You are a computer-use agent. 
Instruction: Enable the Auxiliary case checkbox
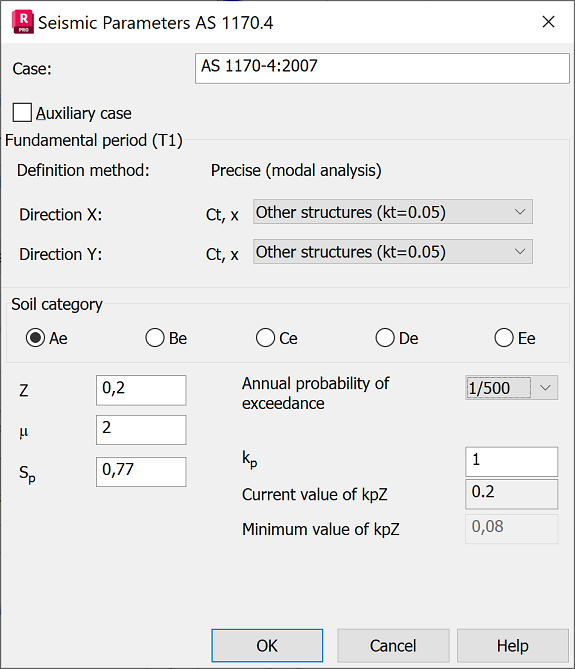pyautogui.click(x=22, y=113)
